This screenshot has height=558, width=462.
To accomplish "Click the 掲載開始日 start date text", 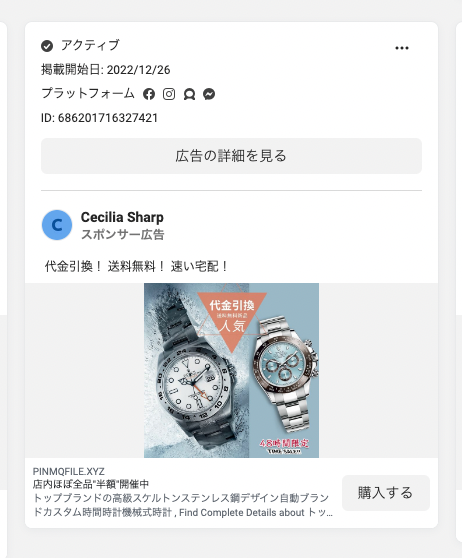I will [x=106, y=70].
